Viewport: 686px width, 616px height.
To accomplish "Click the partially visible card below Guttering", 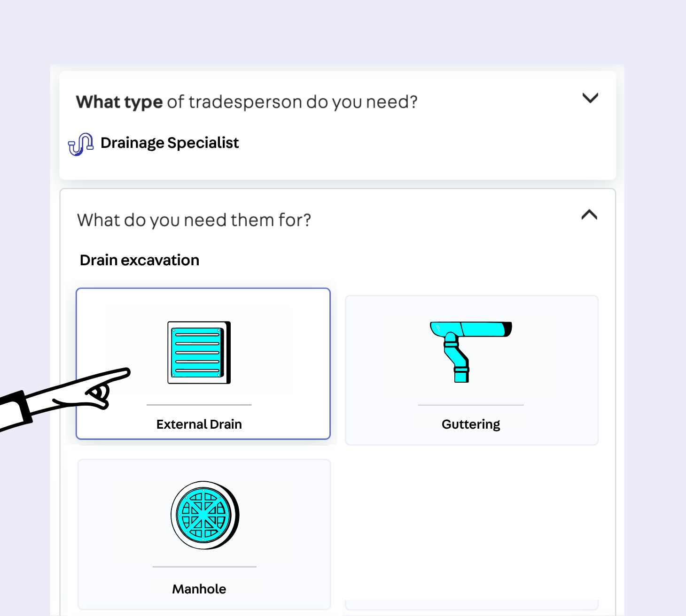I will click(471, 605).
